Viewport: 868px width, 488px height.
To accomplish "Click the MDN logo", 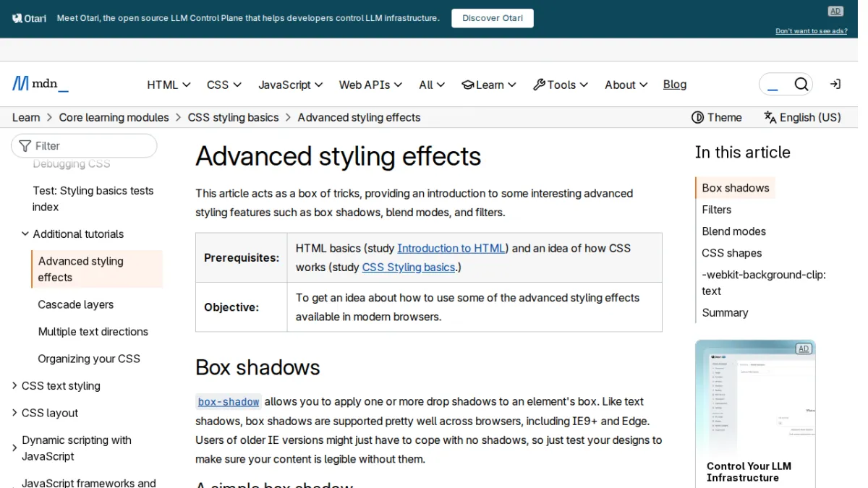I will pos(41,84).
